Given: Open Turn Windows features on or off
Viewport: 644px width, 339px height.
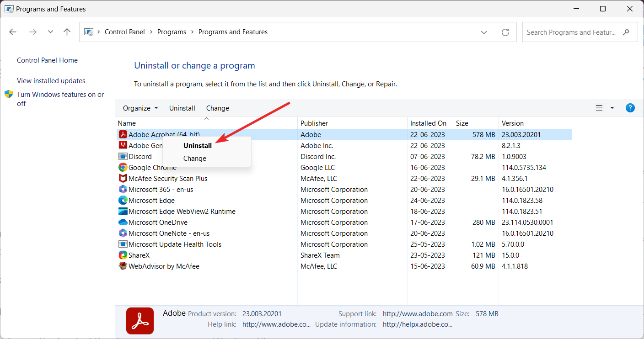Looking at the screenshot, I should click(x=60, y=99).
